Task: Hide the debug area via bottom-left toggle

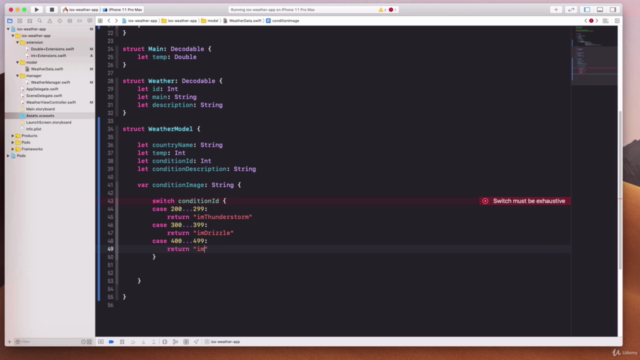Action: click(101, 342)
